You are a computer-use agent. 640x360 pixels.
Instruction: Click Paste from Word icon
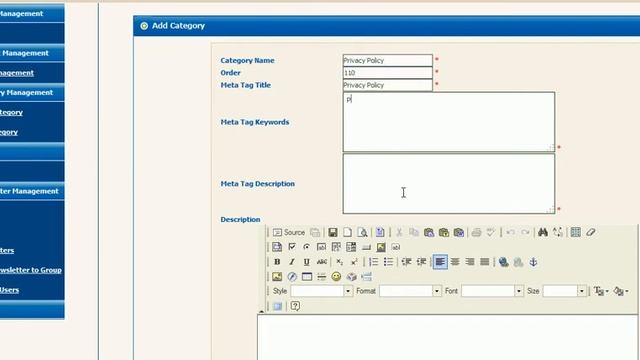[459, 232]
